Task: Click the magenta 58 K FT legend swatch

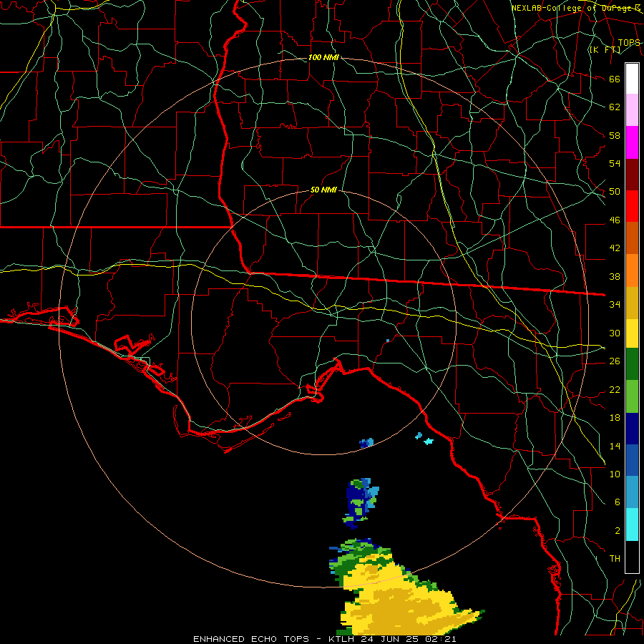Action: tap(632, 142)
